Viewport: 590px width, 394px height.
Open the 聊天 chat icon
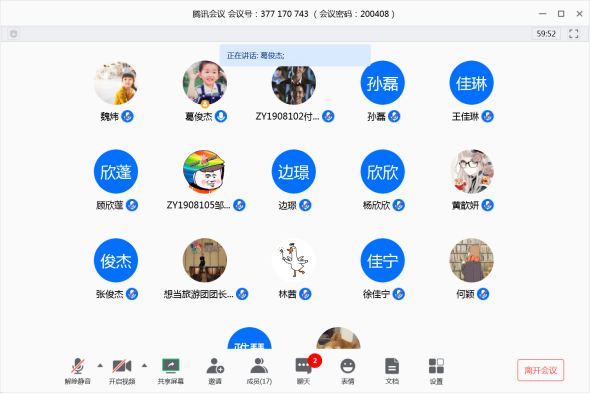[x=304, y=371]
